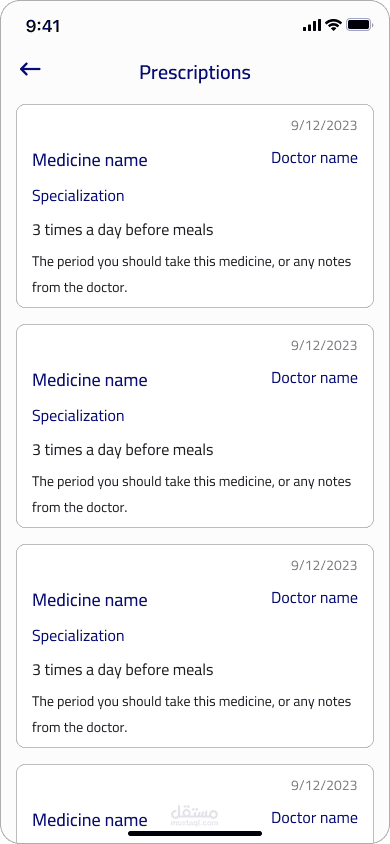Open Doctor name in the fourth bottom card

pos(314,818)
